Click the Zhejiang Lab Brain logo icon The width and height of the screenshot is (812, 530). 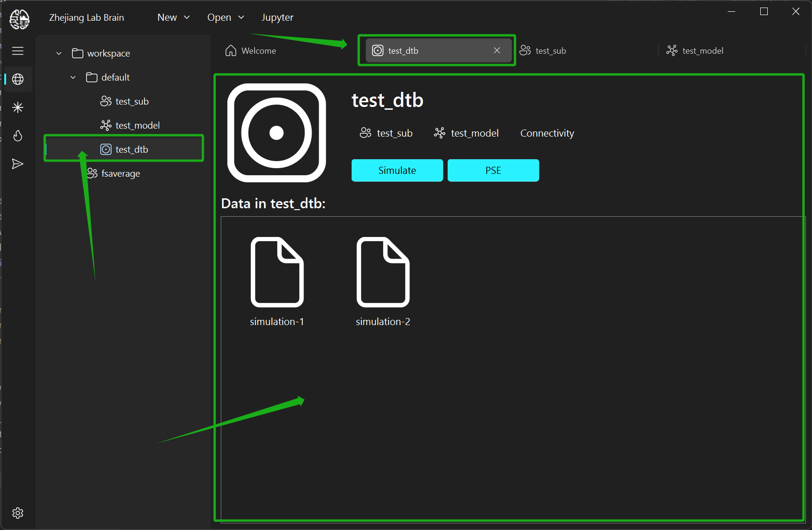(19, 19)
